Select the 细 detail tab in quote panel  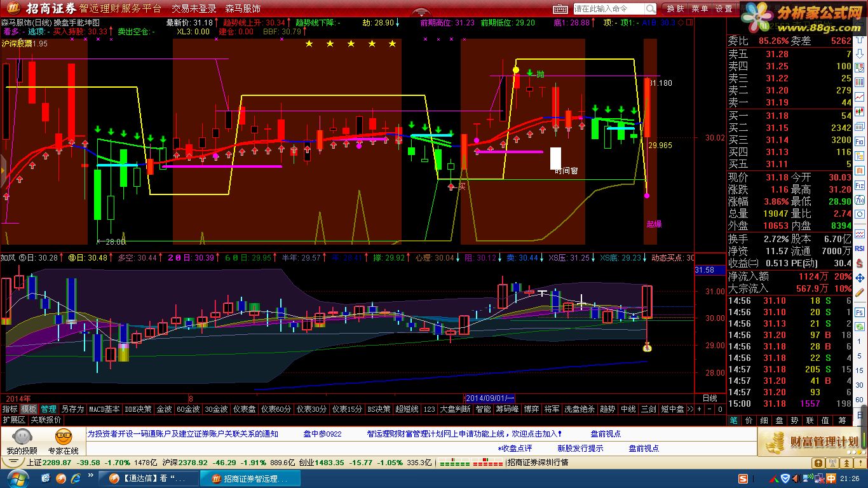coord(765,420)
